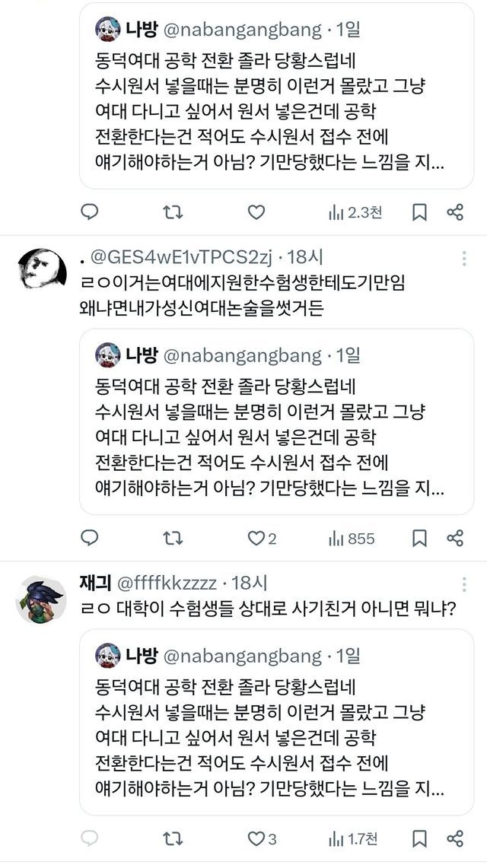This screenshot has width=487, height=868.
Task: Retweet the post with 2.3천 views
Action: pos(173,212)
